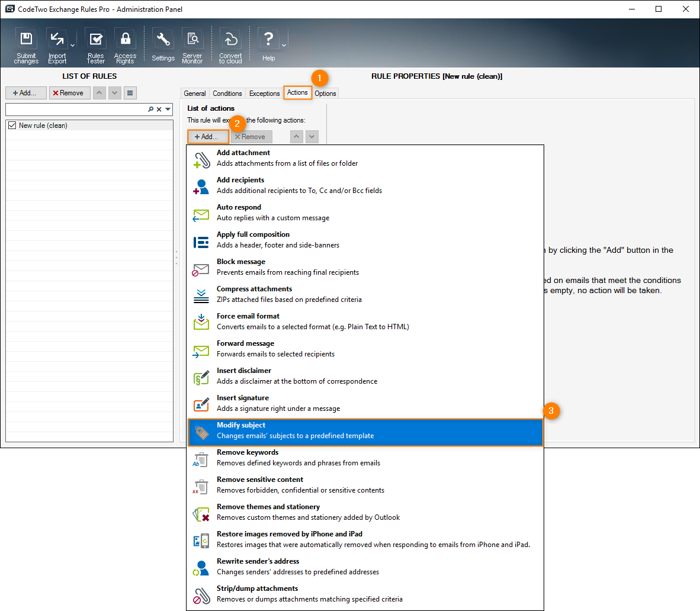Click Remove button in List of actions
Viewport: 700px width, 611px height.
251,137
